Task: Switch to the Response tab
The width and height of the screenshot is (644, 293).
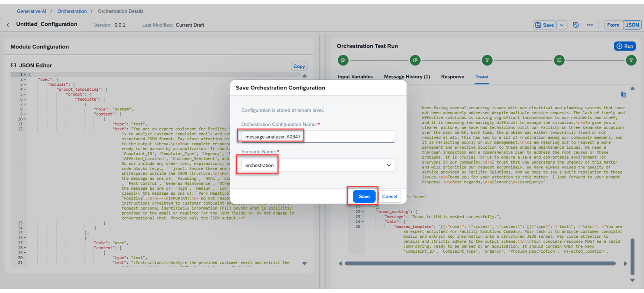Action: tap(452, 77)
